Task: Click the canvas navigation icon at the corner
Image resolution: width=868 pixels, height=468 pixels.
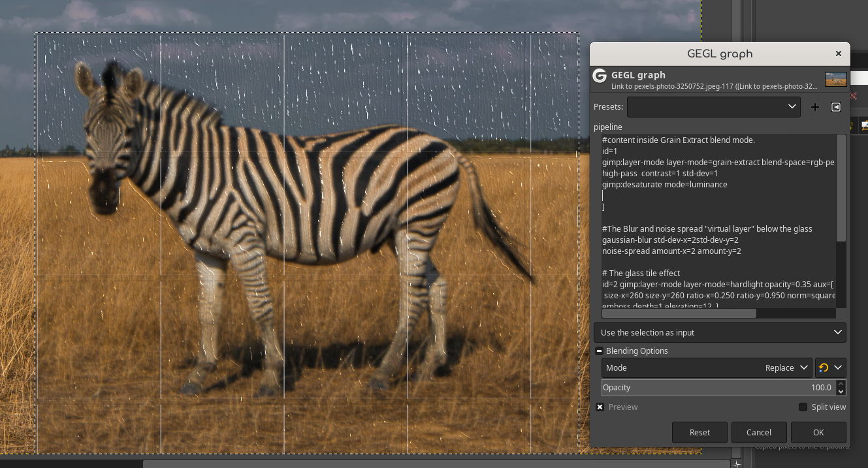Action: point(736,464)
